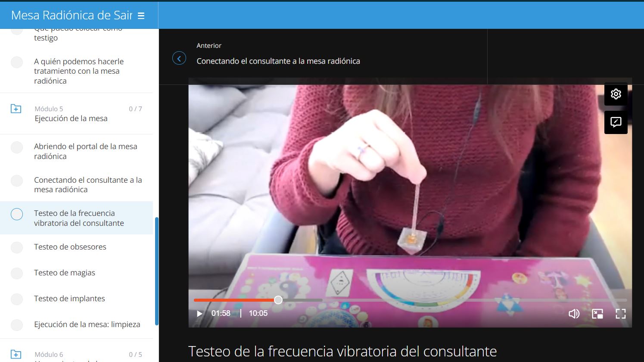Toggle completion circle for Testeo de magias
Viewport: 644px width, 362px height.
(x=17, y=273)
